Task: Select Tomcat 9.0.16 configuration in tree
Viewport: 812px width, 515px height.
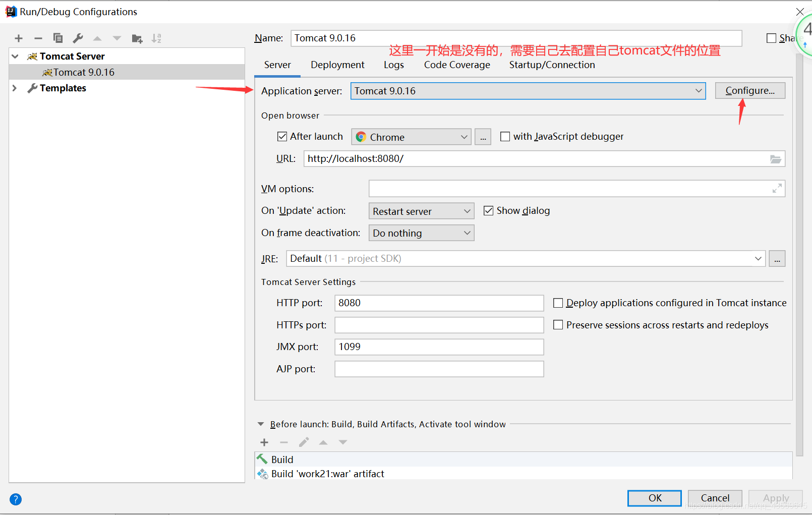Action: (x=127, y=72)
